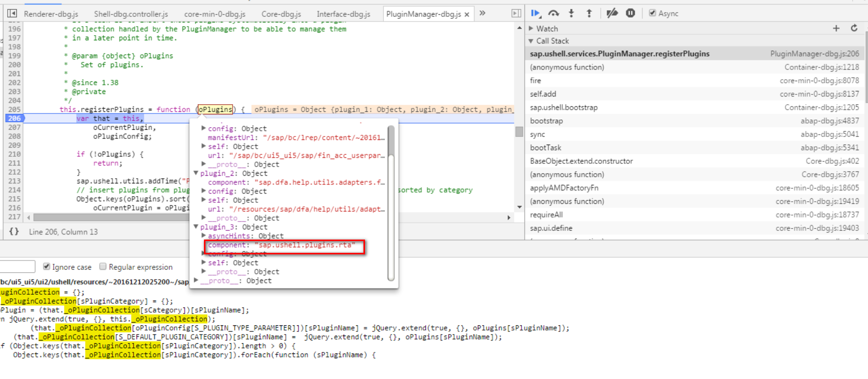Select registerPlugins call stack frame
This screenshot has width=868, height=379.
tap(694, 54)
